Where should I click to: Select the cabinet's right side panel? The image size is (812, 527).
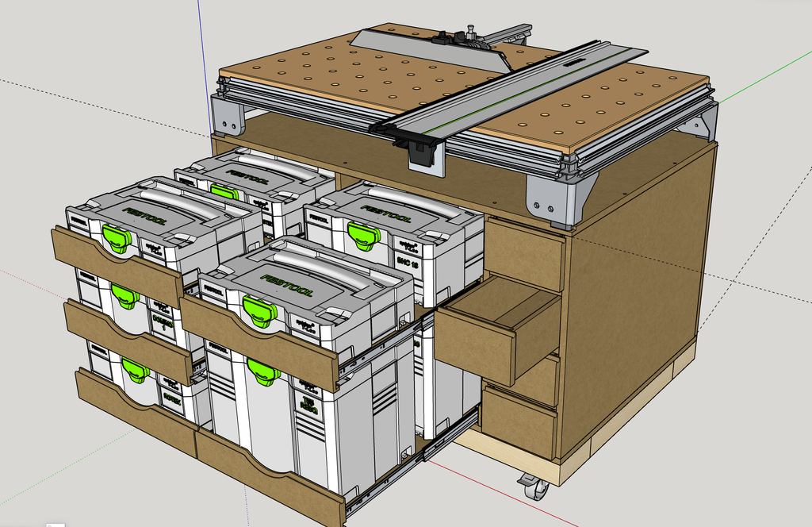[x=637, y=302]
